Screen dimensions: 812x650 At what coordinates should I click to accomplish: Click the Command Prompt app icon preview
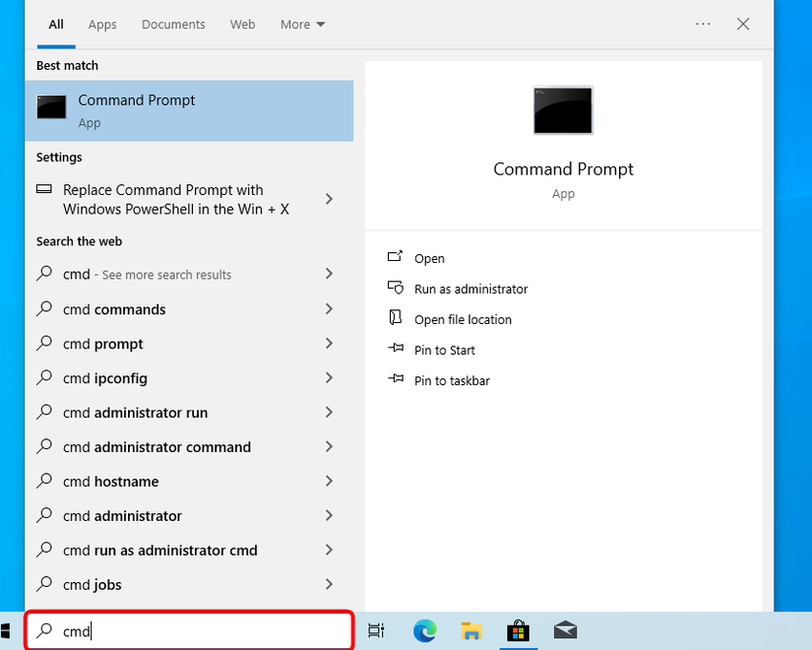click(562, 110)
